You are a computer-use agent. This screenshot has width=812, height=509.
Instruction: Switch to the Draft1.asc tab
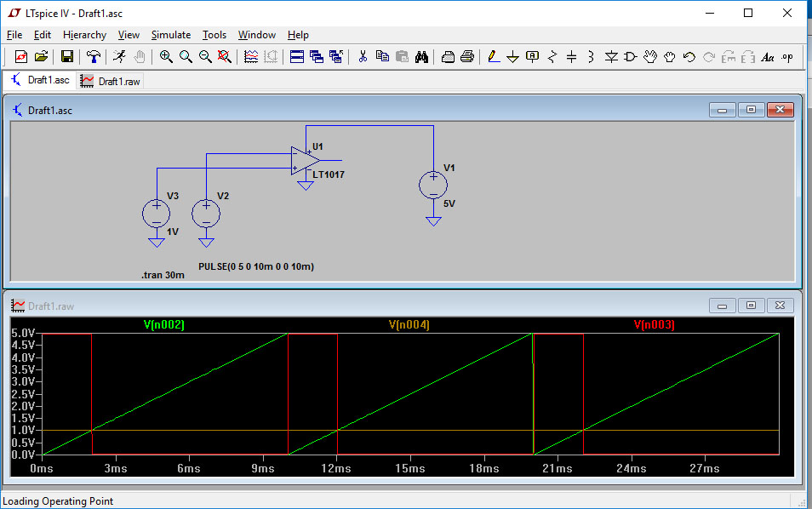pos(40,80)
